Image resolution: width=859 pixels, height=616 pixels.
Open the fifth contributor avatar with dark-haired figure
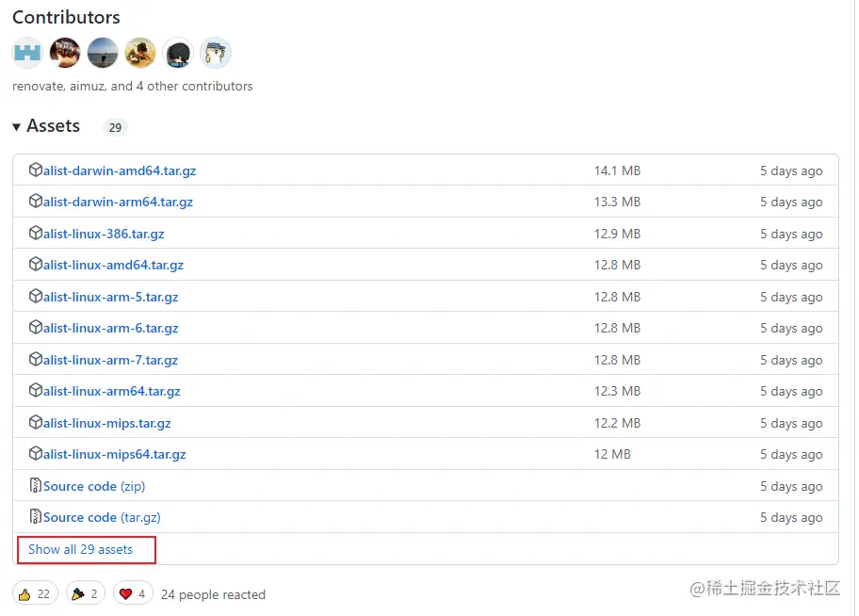pyautogui.click(x=178, y=53)
